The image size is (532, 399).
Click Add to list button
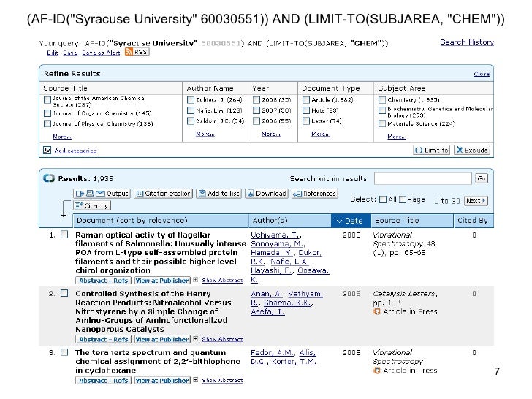[218, 194]
